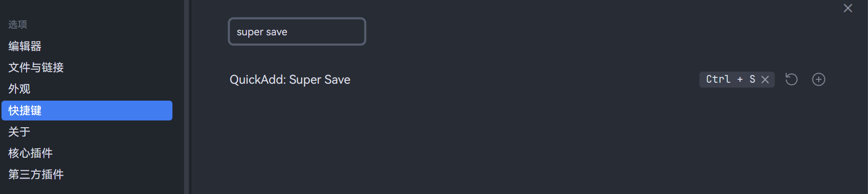Click the "S" key in the hotkey chip

coord(752,79)
